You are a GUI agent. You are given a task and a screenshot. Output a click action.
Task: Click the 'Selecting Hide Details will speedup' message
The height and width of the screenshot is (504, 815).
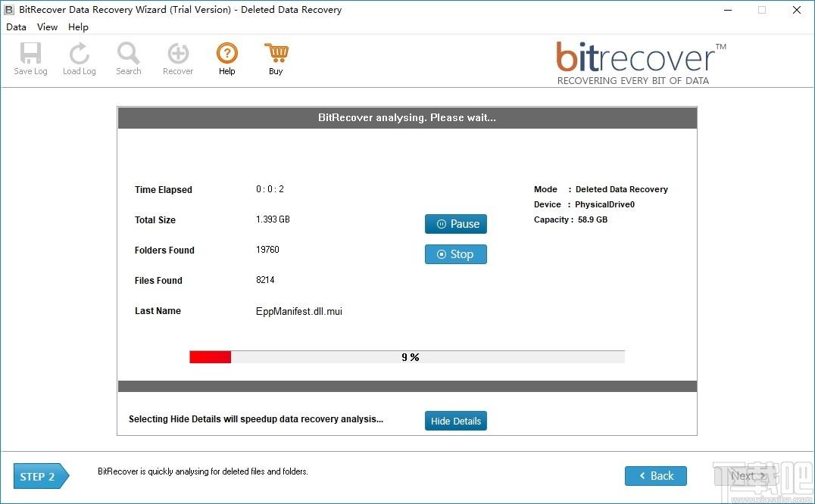pyautogui.click(x=256, y=419)
